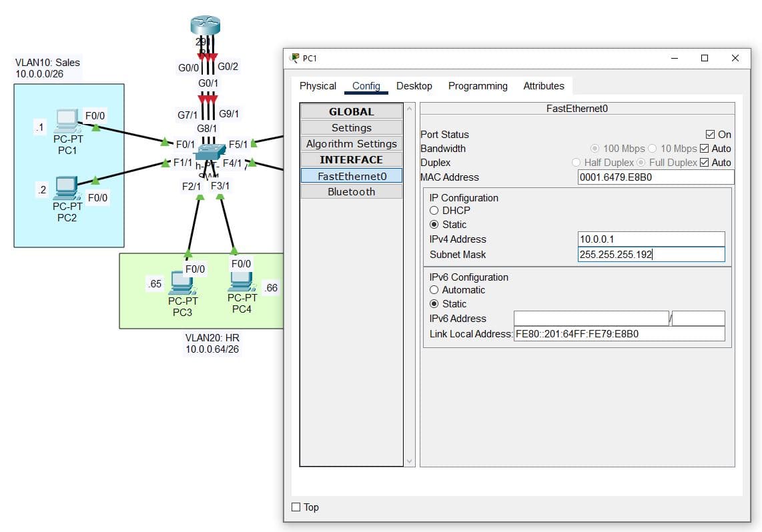Click the IPv4 Address input field
The width and height of the screenshot is (762, 532).
pos(651,239)
